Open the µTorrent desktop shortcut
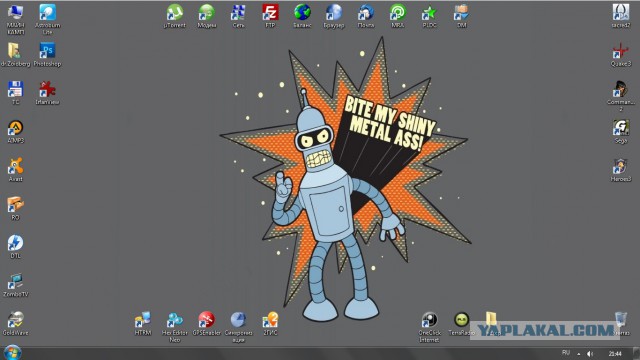Image resolution: width=640 pixels, height=360 pixels. (x=175, y=12)
